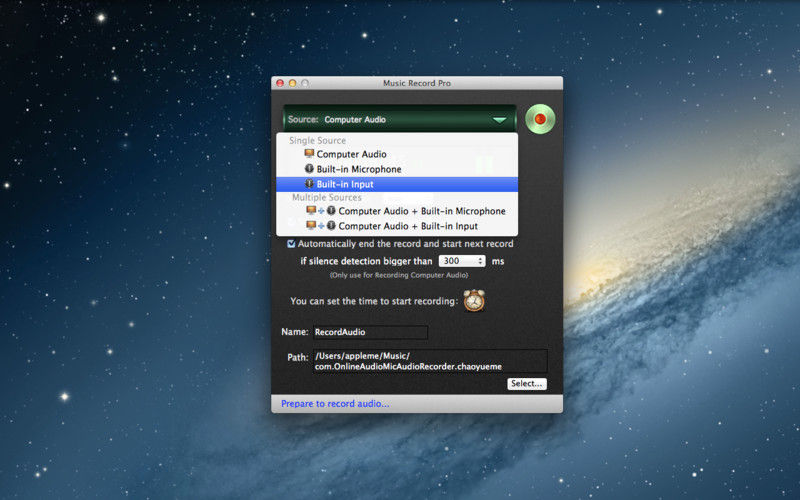Click the Select... button for path
800x500 pixels.
(527, 384)
